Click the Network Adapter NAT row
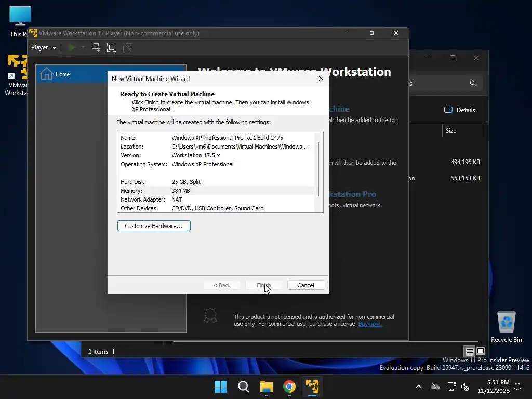The image size is (532, 399). (x=216, y=199)
